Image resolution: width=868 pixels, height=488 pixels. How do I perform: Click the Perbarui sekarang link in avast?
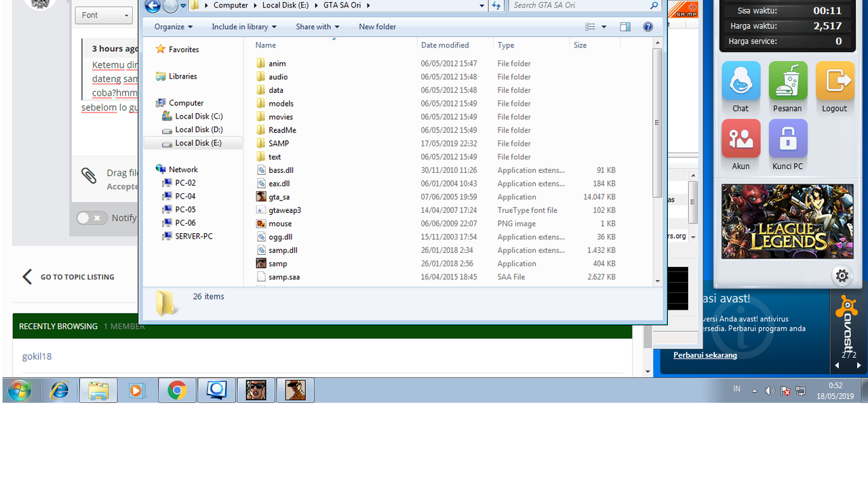705,355
